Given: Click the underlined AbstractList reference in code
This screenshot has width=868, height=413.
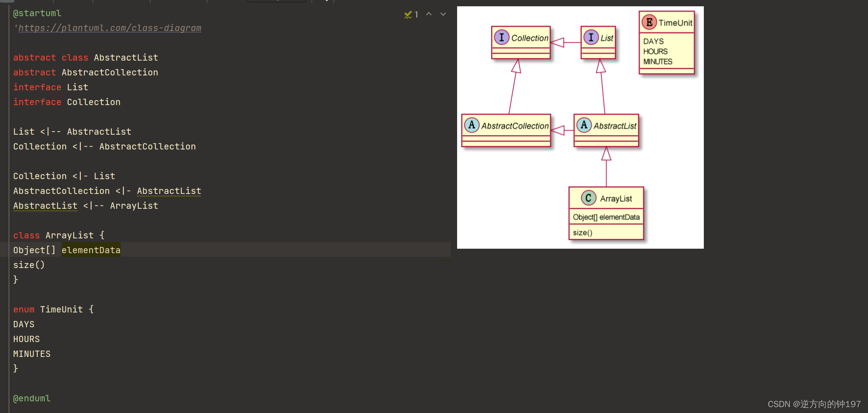Looking at the screenshot, I should (x=169, y=191).
